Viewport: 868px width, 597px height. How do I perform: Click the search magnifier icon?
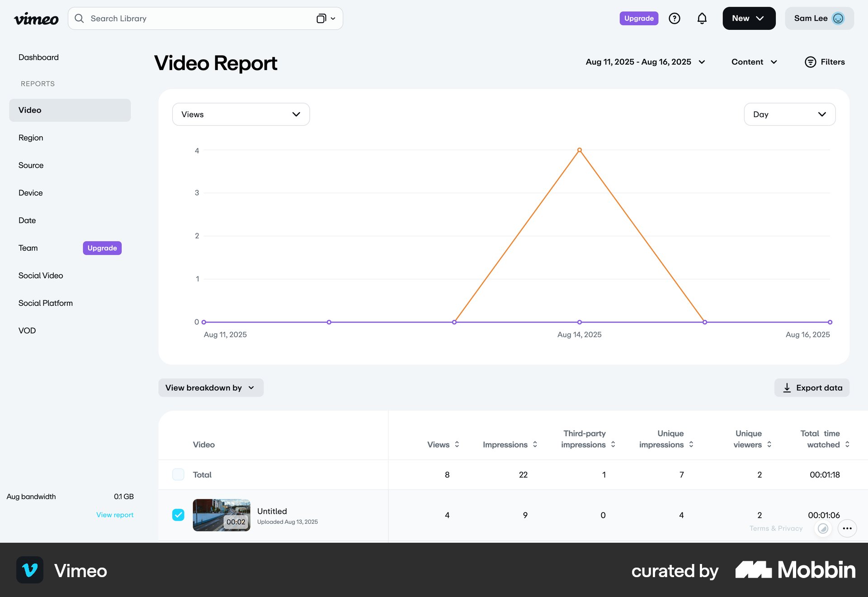click(79, 19)
